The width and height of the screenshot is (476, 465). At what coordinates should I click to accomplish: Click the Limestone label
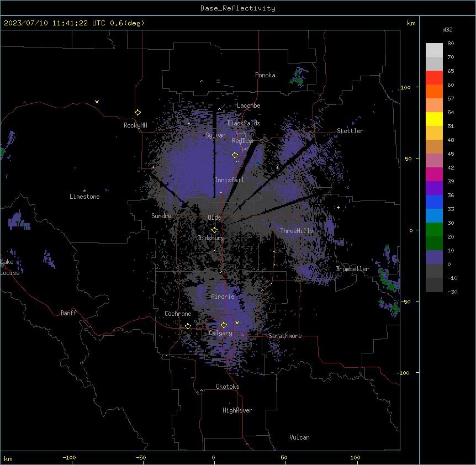coord(84,197)
